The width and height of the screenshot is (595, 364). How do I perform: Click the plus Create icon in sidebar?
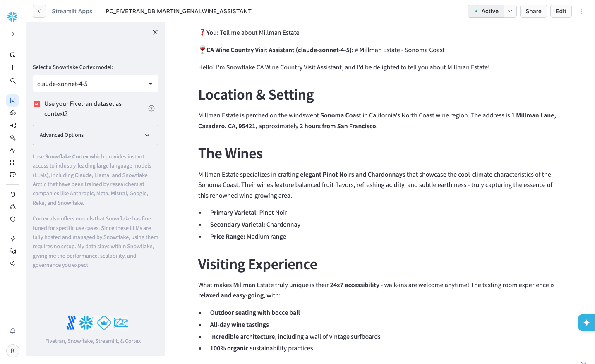pos(13,67)
